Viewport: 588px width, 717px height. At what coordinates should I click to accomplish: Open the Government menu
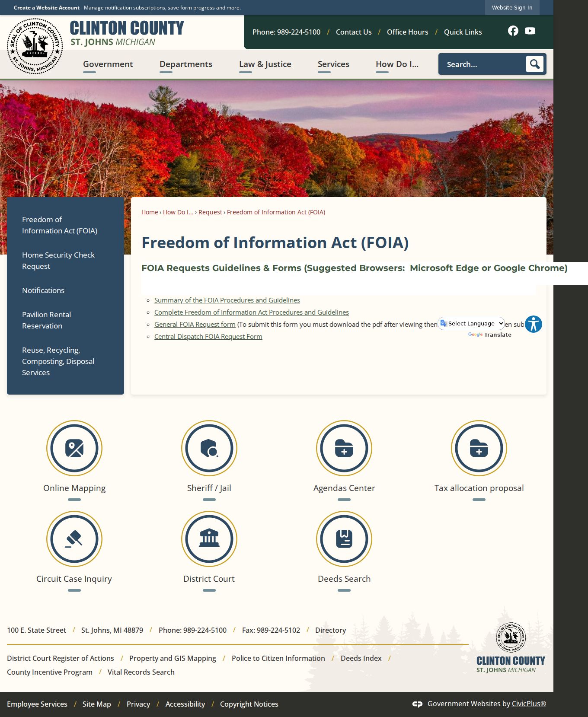[x=108, y=64]
